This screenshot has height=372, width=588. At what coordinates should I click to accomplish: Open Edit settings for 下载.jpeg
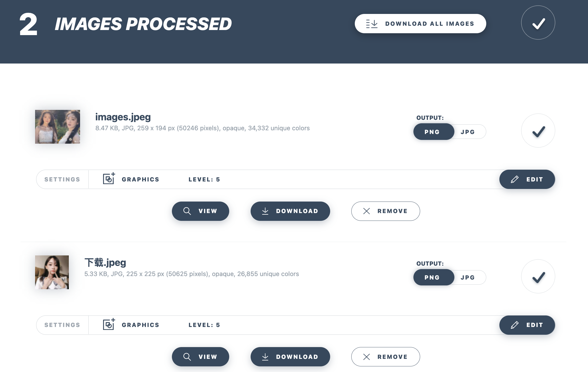[x=527, y=325]
